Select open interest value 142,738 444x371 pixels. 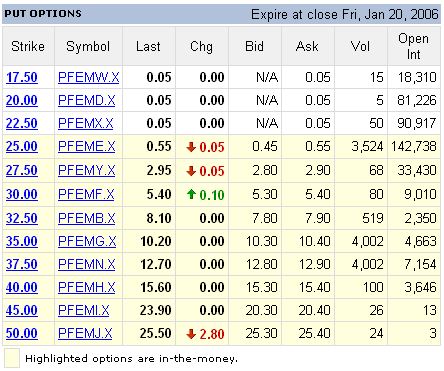coord(414,146)
